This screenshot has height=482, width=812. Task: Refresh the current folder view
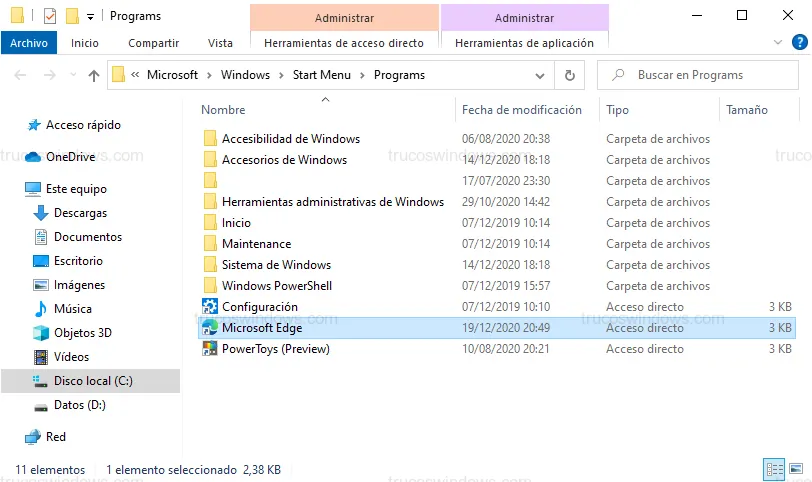click(570, 75)
